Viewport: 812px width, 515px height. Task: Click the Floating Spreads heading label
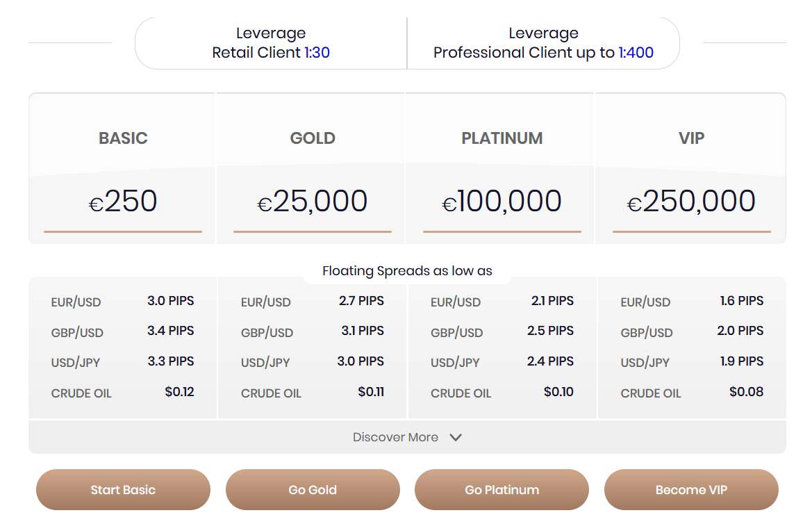tap(408, 271)
